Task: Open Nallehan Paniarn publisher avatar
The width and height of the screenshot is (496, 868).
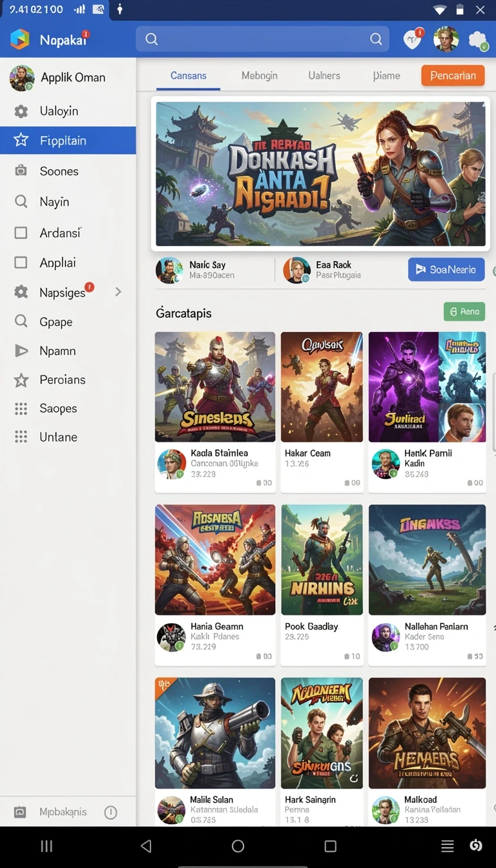Action: (x=386, y=637)
